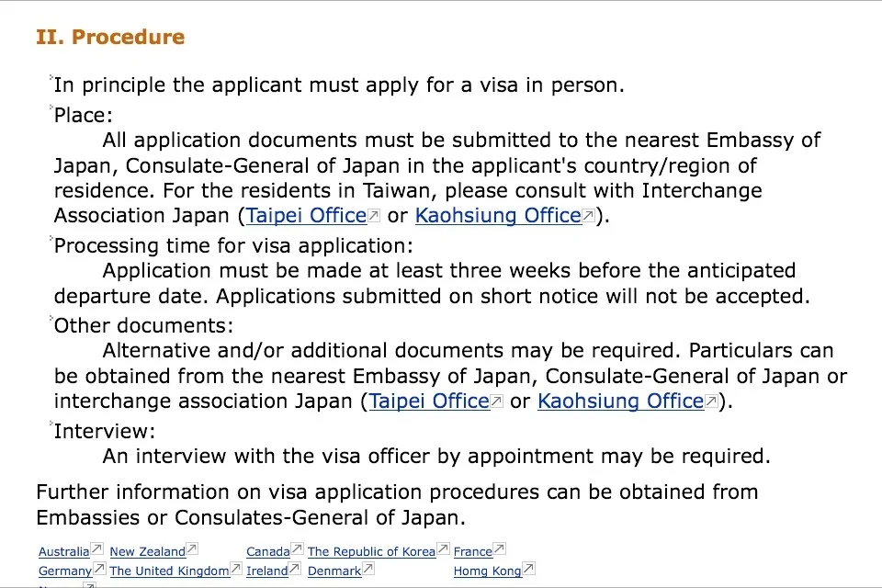
Task: Click external-link icon next to Homg Kong
Action: pos(529,569)
